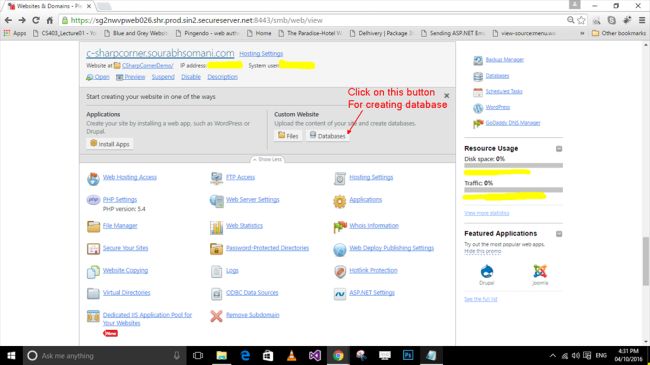This screenshot has width=650, height=365.
Task: Select the ASP.NET Settings icon
Action: pos(340,294)
